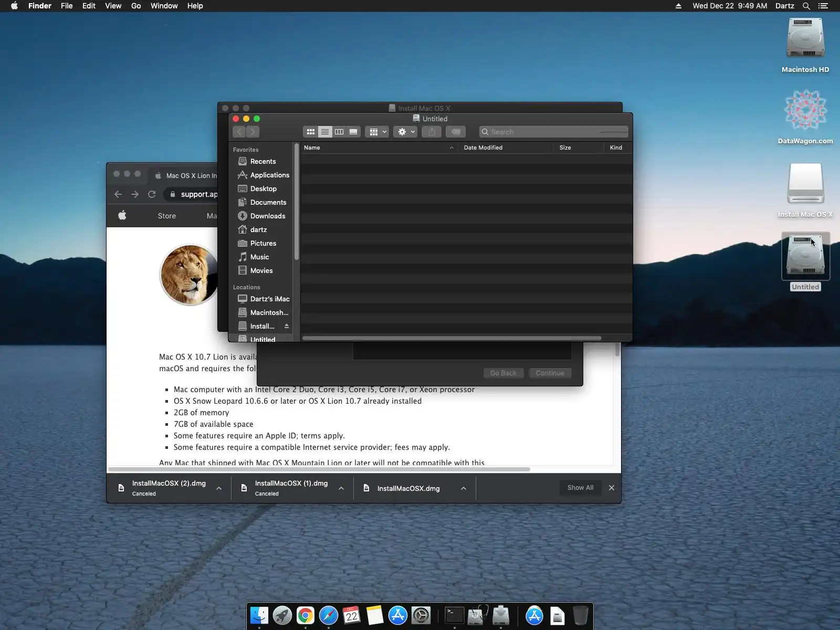This screenshot has height=630, width=840.
Task: Click the eject icon in menu bar
Action: click(x=678, y=6)
